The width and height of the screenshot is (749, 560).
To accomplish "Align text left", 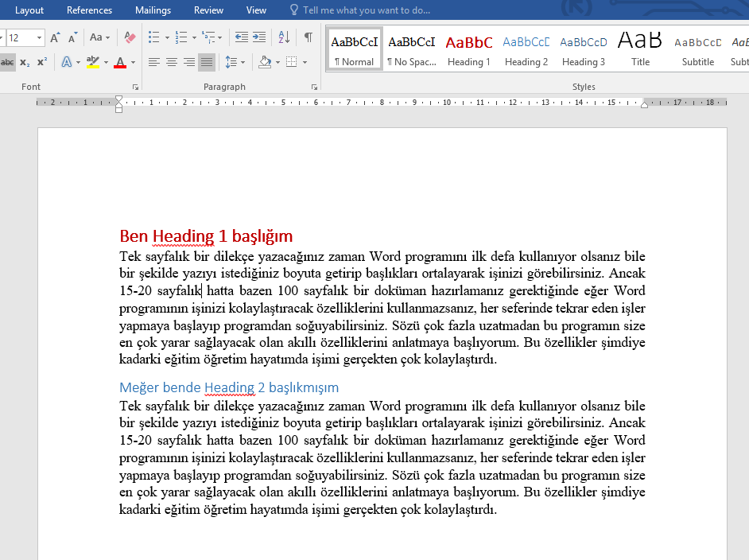I will pos(153,62).
